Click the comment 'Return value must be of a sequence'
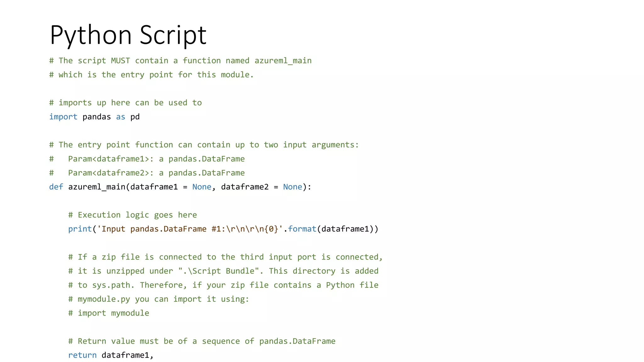The height and width of the screenshot is (362, 644). (x=202, y=341)
